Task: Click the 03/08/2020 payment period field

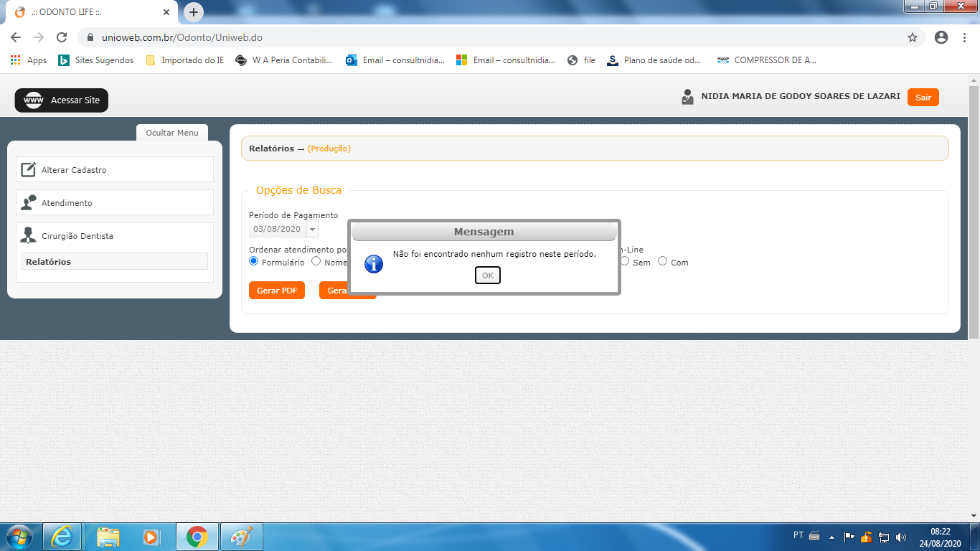Action: click(278, 229)
